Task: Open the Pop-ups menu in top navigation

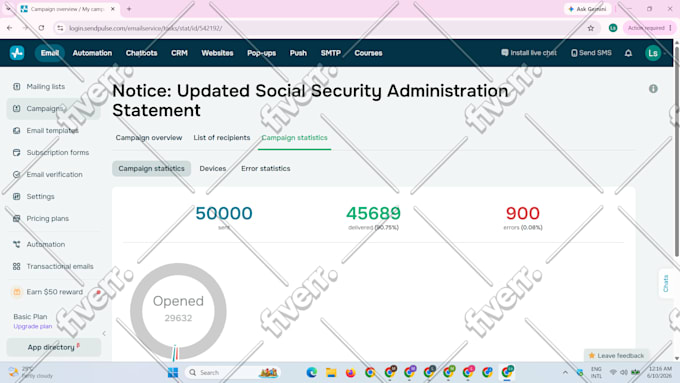Action: tap(262, 53)
